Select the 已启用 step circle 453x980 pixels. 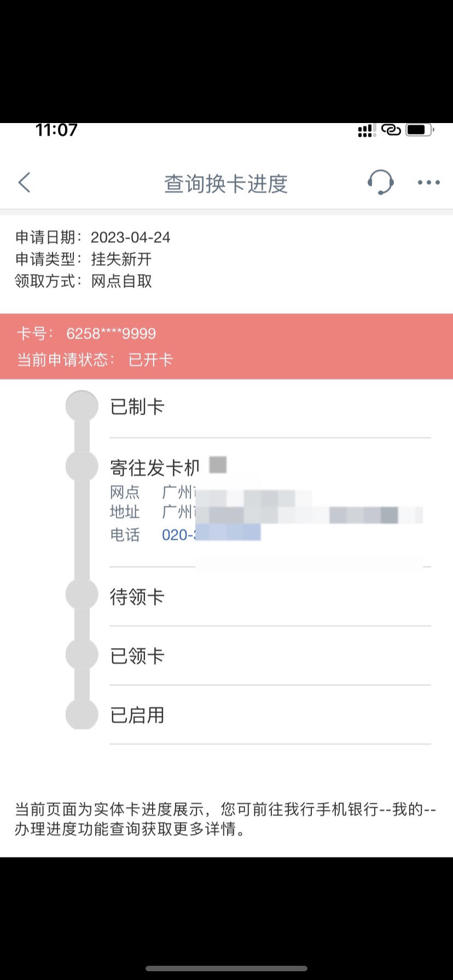coord(82,713)
